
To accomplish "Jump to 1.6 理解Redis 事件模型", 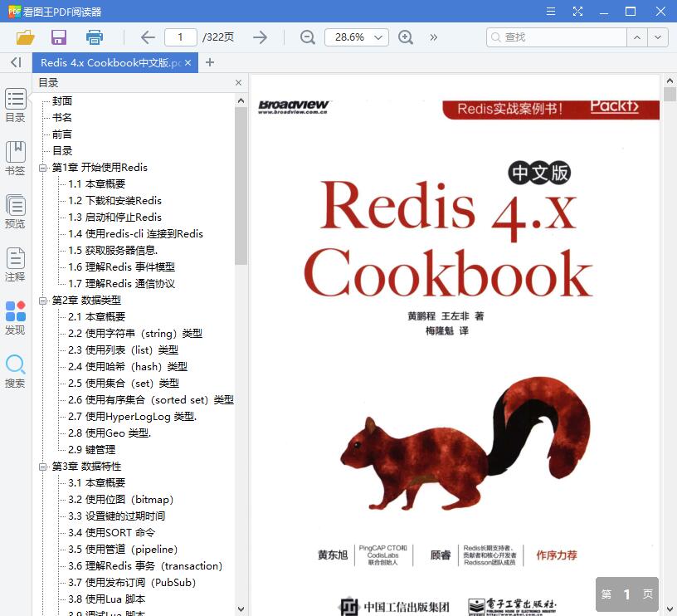I will coord(121,267).
